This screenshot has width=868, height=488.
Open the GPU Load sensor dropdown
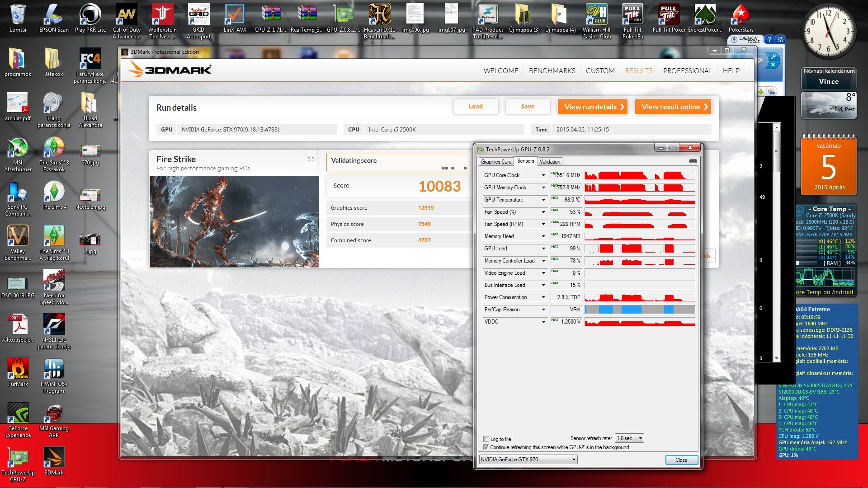tap(543, 249)
